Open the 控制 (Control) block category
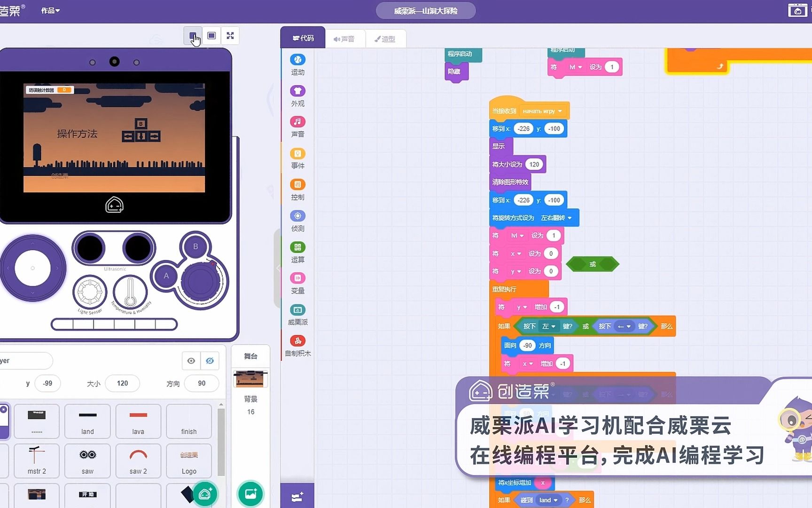This screenshot has height=508, width=812. pyautogui.click(x=297, y=190)
